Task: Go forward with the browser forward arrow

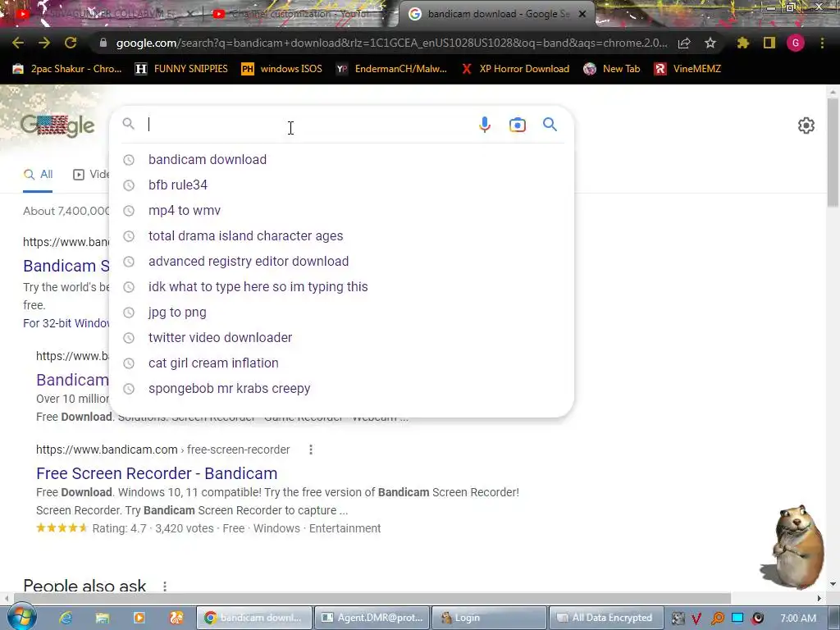Action: (x=44, y=43)
